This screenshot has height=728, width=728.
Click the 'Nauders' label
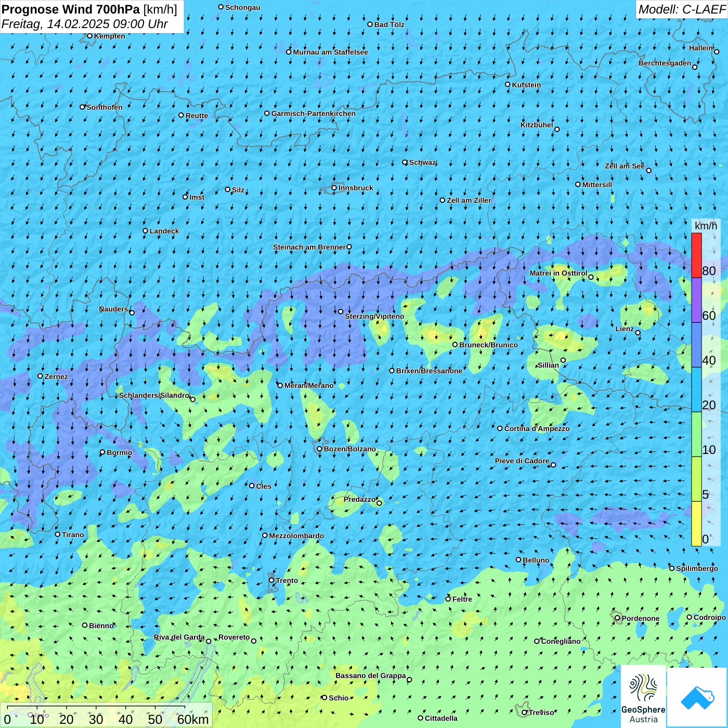coord(113,309)
